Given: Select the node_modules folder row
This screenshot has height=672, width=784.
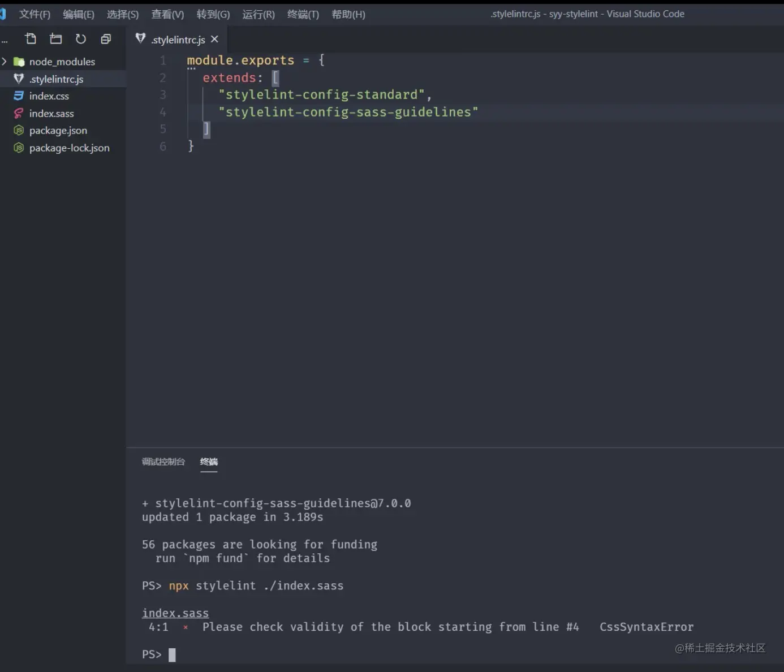Looking at the screenshot, I should pos(63,62).
